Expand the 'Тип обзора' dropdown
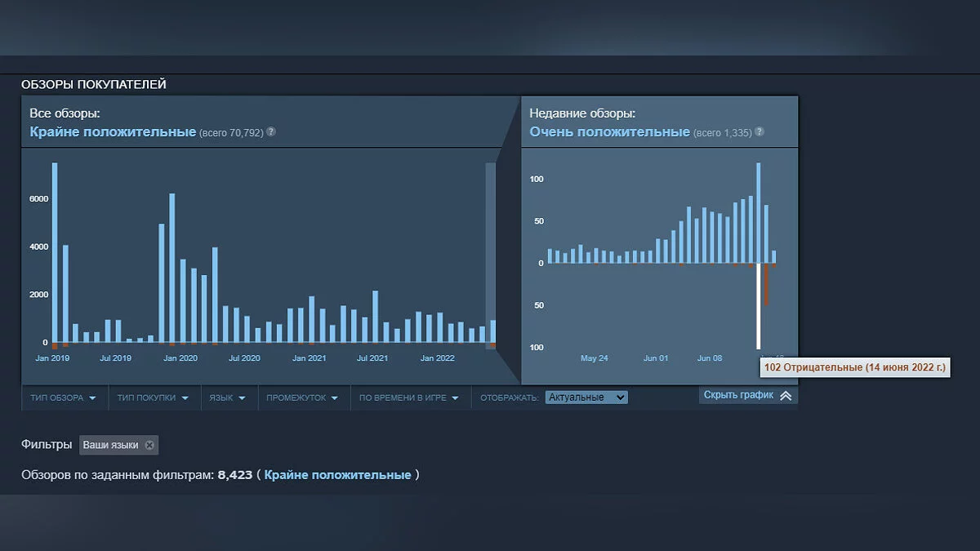Screen dimensions: 980x551 click(x=64, y=398)
